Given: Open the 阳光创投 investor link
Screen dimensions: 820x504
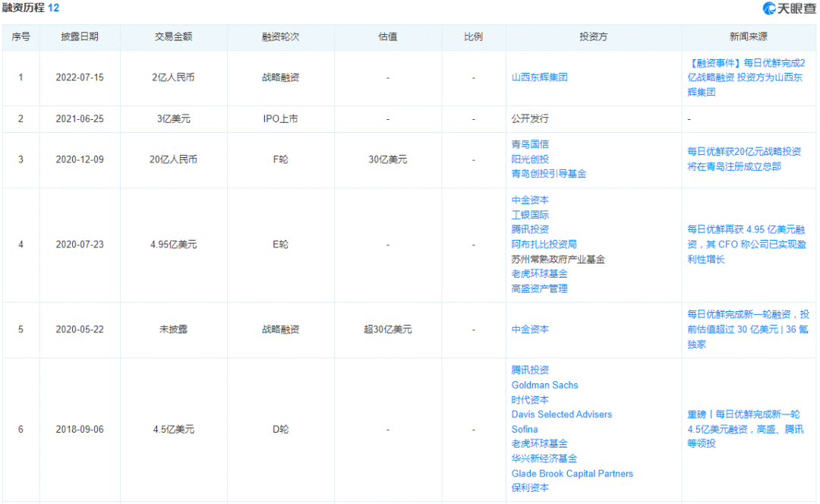Looking at the screenshot, I should coord(531,159).
